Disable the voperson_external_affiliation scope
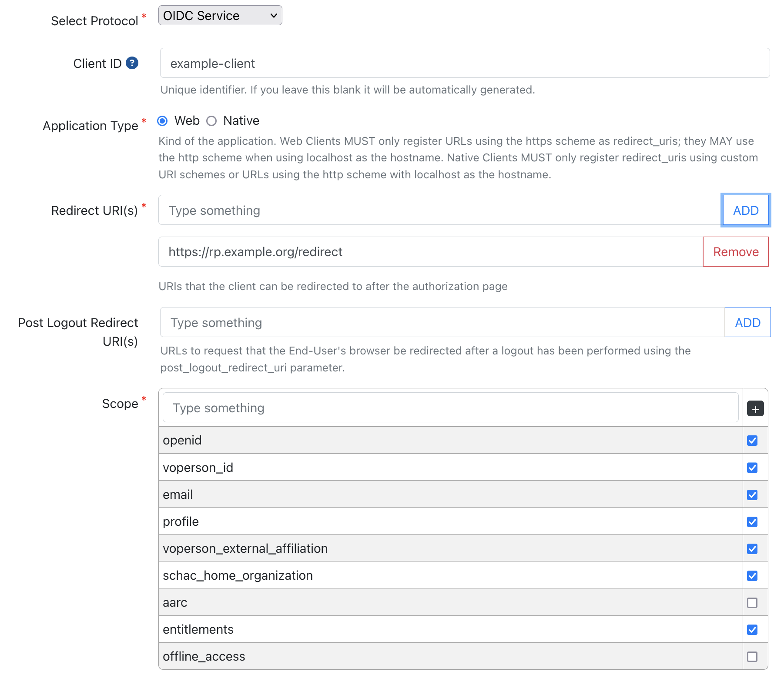784x675 pixels. click(752, 548)
